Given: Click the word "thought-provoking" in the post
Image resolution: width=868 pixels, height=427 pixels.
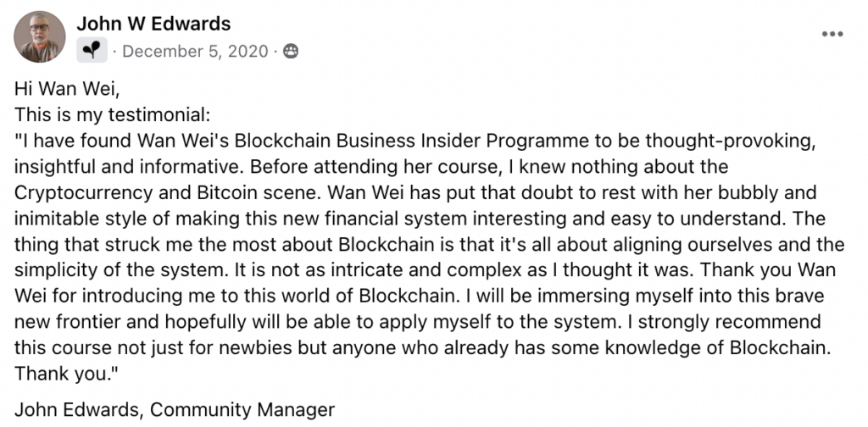Looking at the screenshot, I should click(730, 141).
